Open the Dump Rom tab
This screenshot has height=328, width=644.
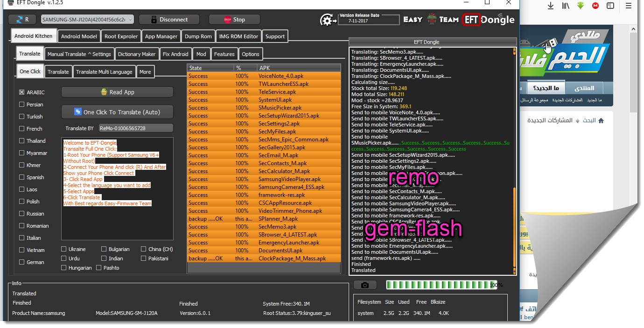click(x=198, y=36)
